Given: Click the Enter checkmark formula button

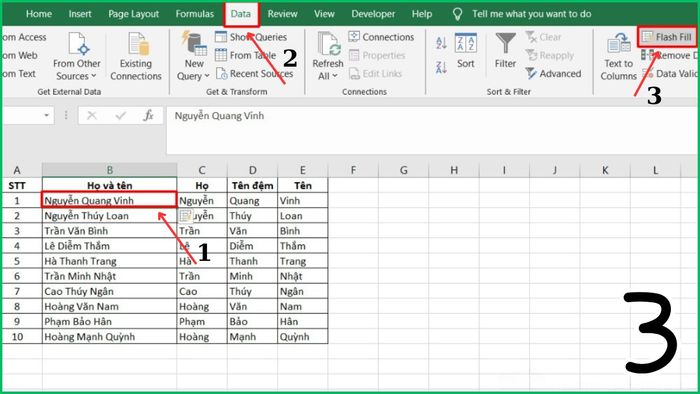Looking at the screenshot, I should click(x=120, y=116).
